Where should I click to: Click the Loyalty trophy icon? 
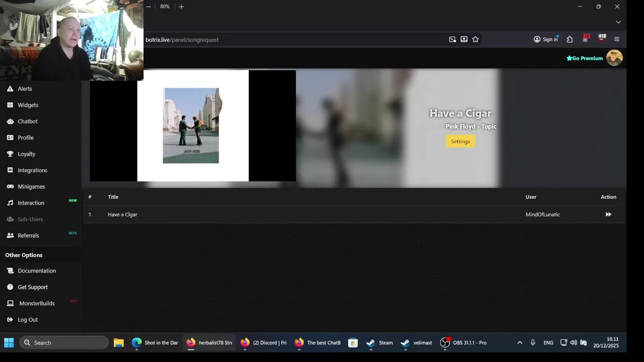coord(10,154)
